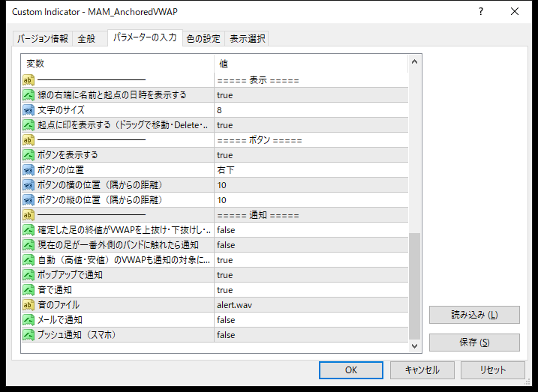Select the メールで通知 row label

pyautogui.click(x=60, y=320)
